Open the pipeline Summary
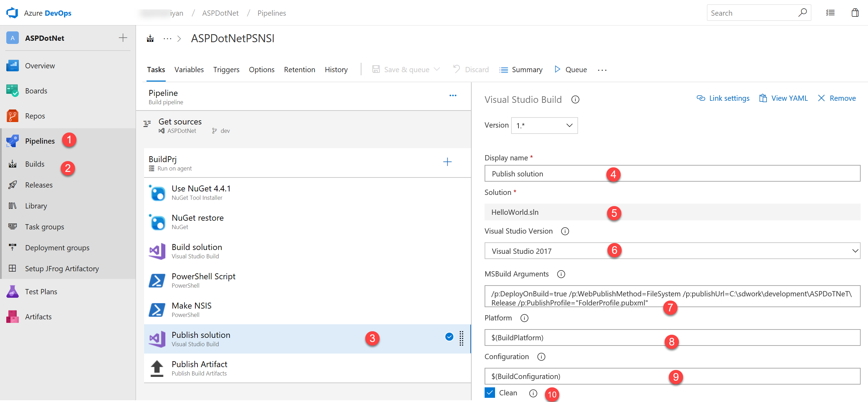This screenshot has height=402, width=868. [x=521, y=69]
